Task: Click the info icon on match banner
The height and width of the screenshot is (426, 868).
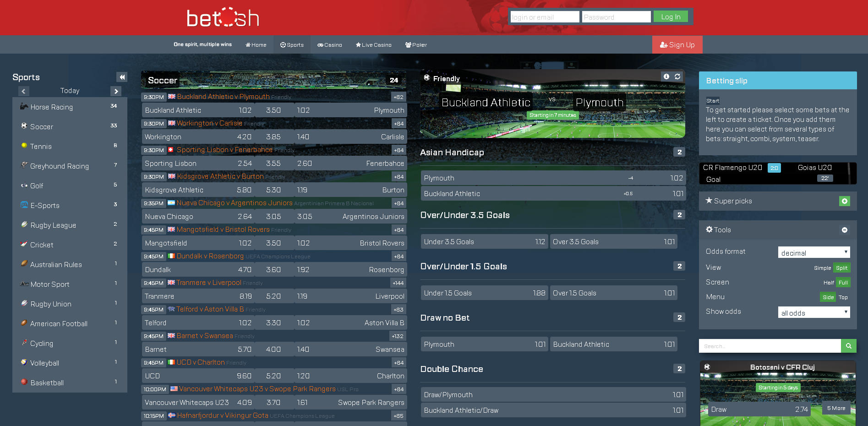Action: [x=666, y=76]
